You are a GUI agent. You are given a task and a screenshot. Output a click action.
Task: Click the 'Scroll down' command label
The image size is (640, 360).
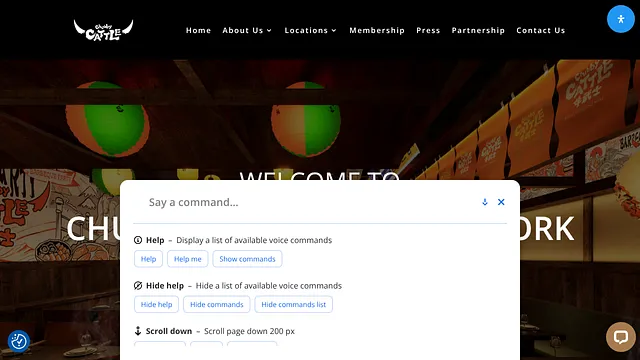click(169, 331)
